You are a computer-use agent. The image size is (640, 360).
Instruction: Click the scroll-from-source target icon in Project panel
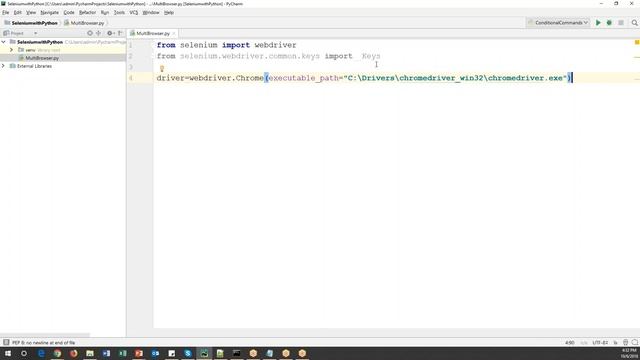90,33
